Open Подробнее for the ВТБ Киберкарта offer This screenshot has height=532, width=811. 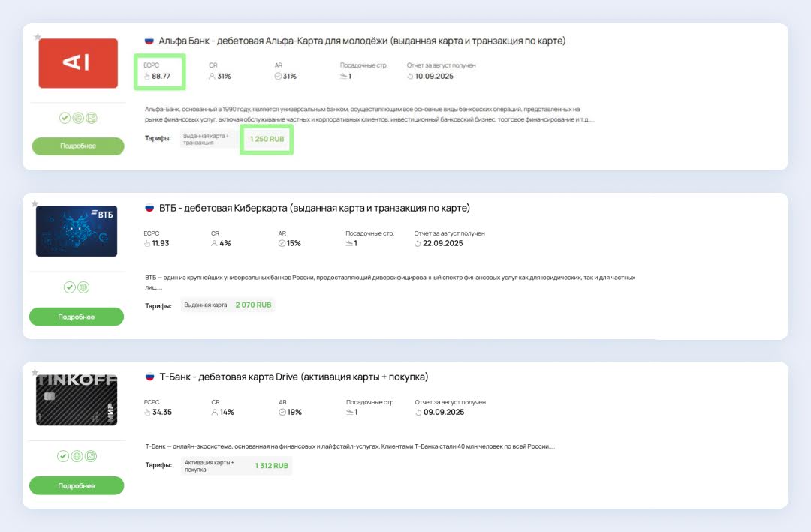click(x=77, y=317)
